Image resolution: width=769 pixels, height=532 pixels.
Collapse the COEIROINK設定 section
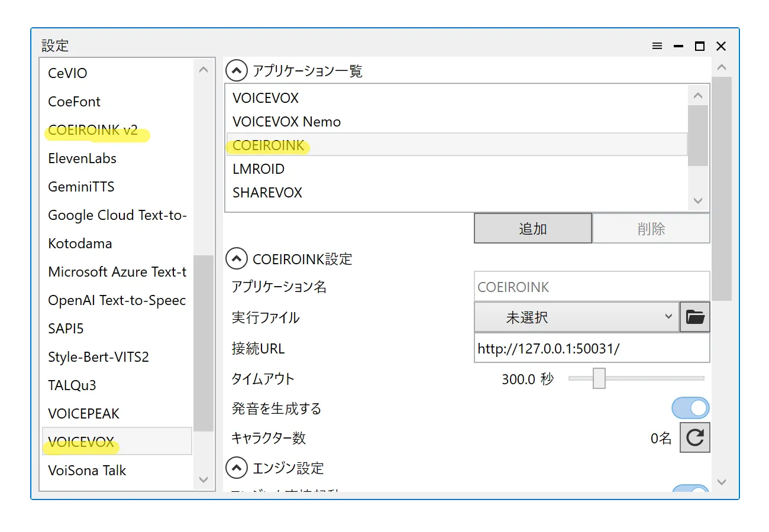tap(237, 259)
